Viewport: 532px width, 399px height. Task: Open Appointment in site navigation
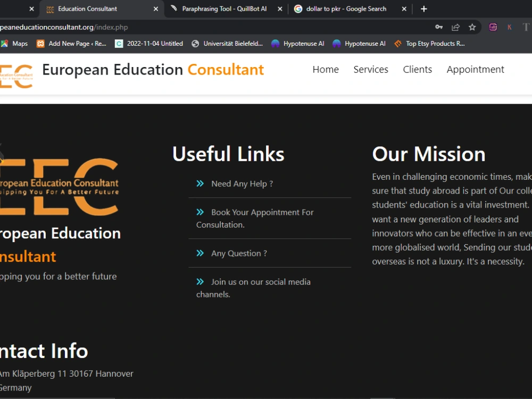point(475,69)
